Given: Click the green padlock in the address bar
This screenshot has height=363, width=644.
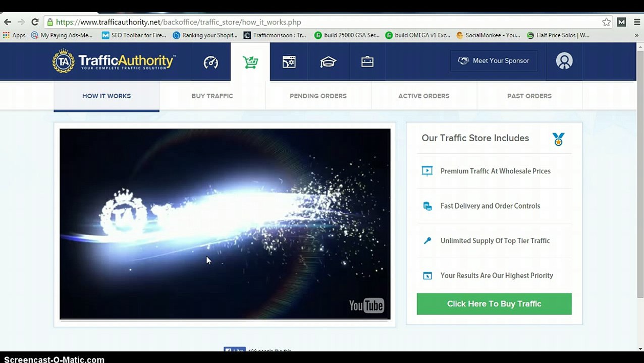Looking at the screenshot, I should point(49,22).
